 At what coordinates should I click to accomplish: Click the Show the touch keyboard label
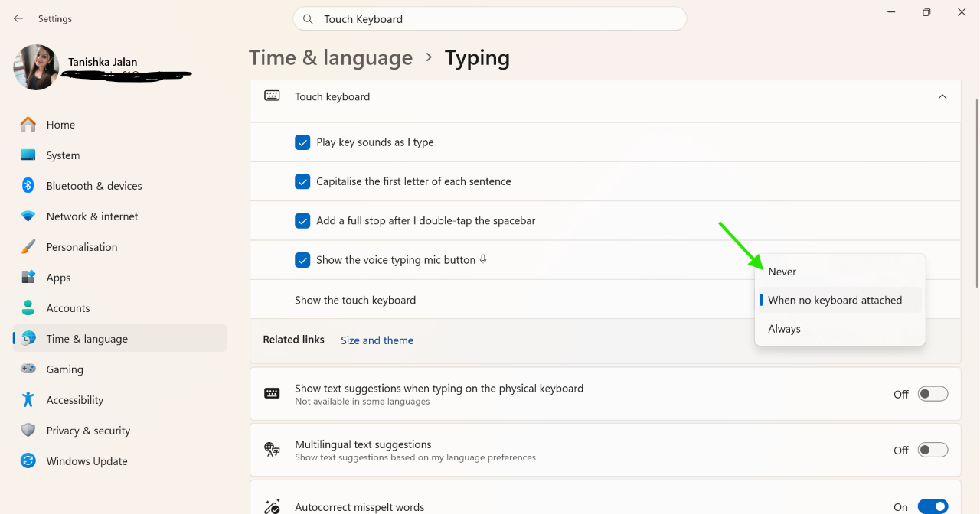coord(355,300)
